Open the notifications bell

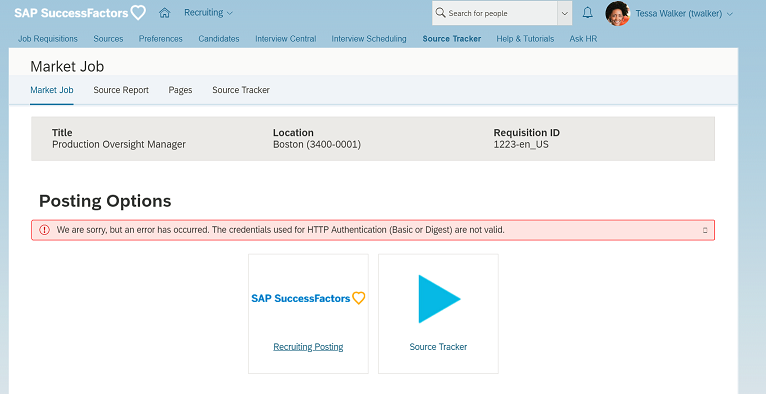[x=588, y=13]
